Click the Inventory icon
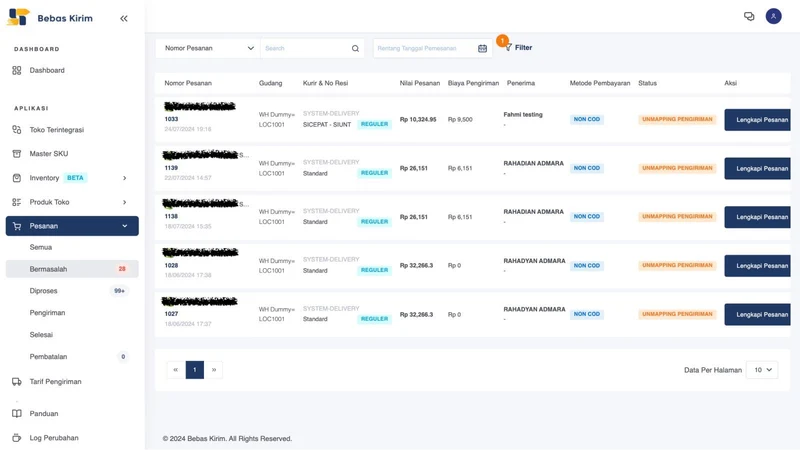Screen dimensions: 800x450 [x=17, y=178]
